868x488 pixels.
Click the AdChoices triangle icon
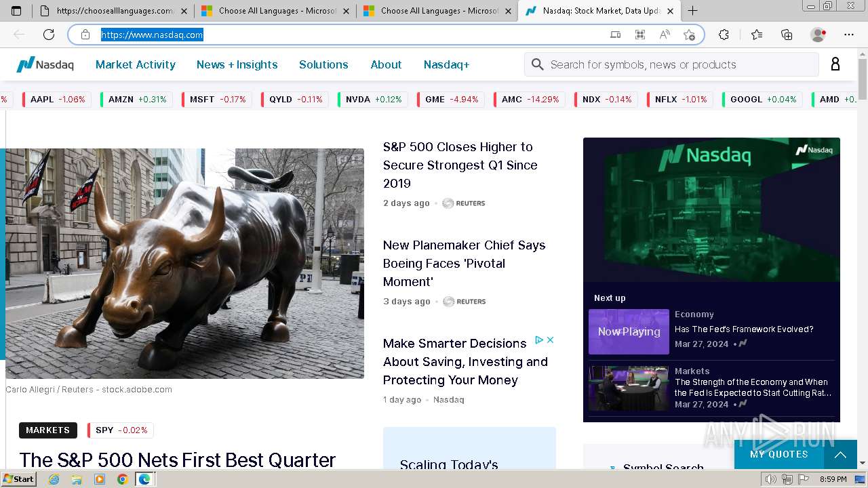(x=539, y=340)
